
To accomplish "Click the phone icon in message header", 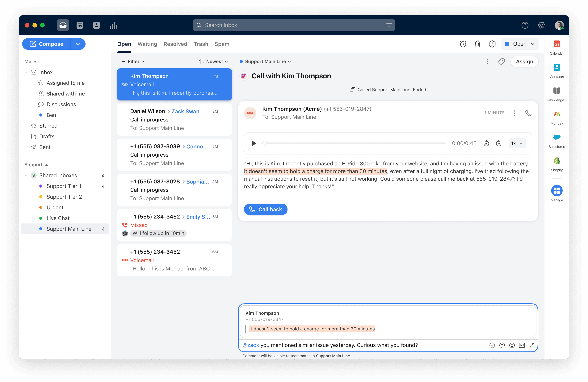I will click(528, 113).
